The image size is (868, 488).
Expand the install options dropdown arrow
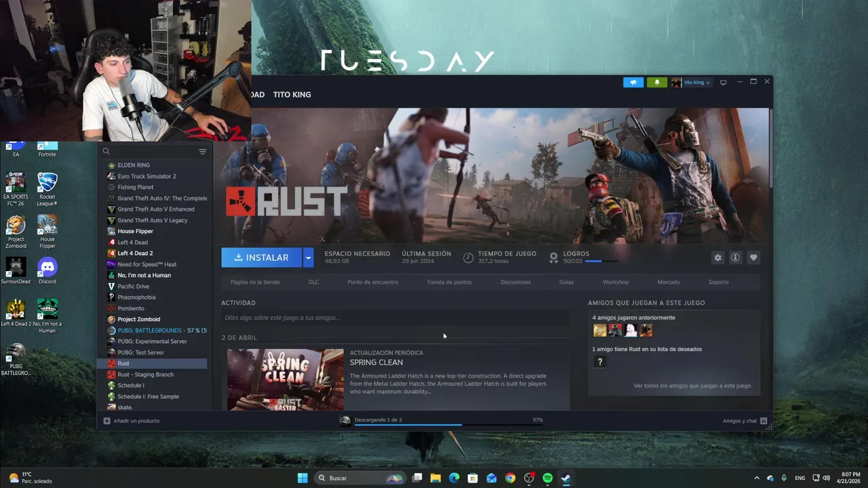click(x=308, y=258)
